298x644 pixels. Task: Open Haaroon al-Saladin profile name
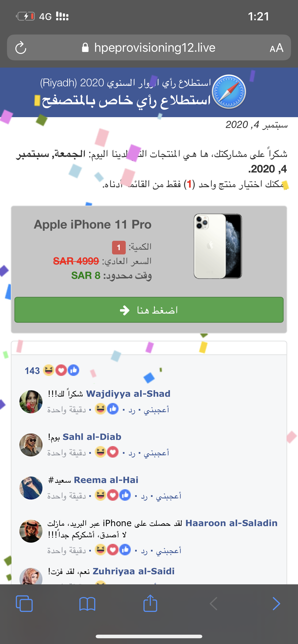pos(231,523)
